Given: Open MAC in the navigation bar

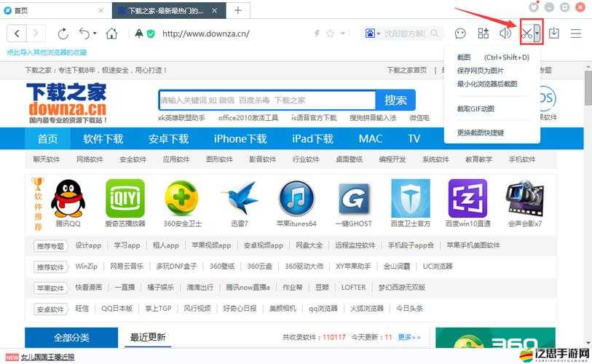Looking at the screenshot, I should coord(371,138).
